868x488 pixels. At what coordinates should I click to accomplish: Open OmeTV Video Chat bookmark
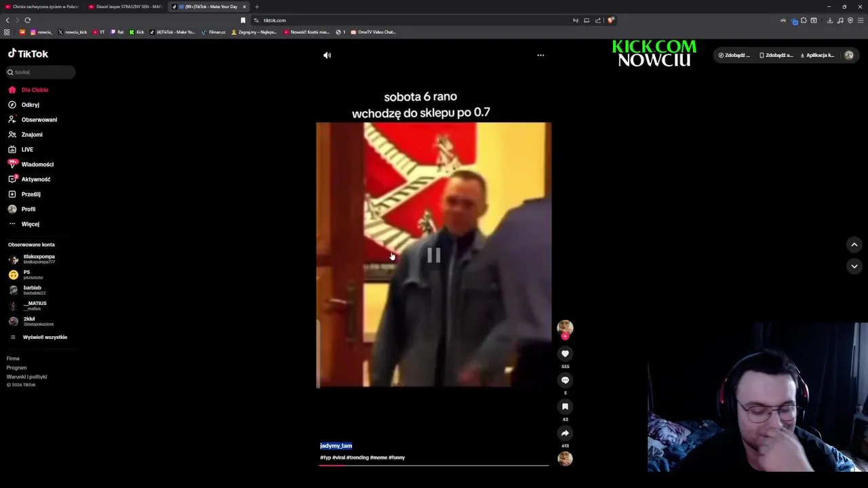click(373, 32)
